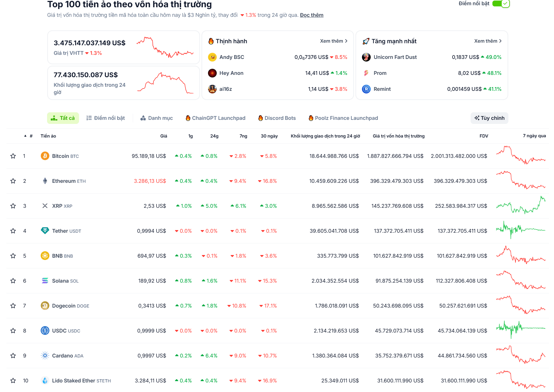554x392 pixels.
Task: Star Dogecoin in the table
Action: pos(13,306)
